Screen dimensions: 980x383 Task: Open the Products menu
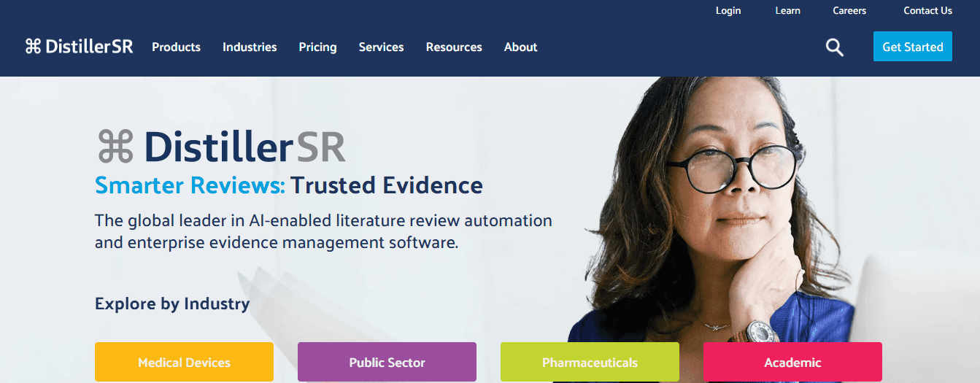click(x=176, y=47)
